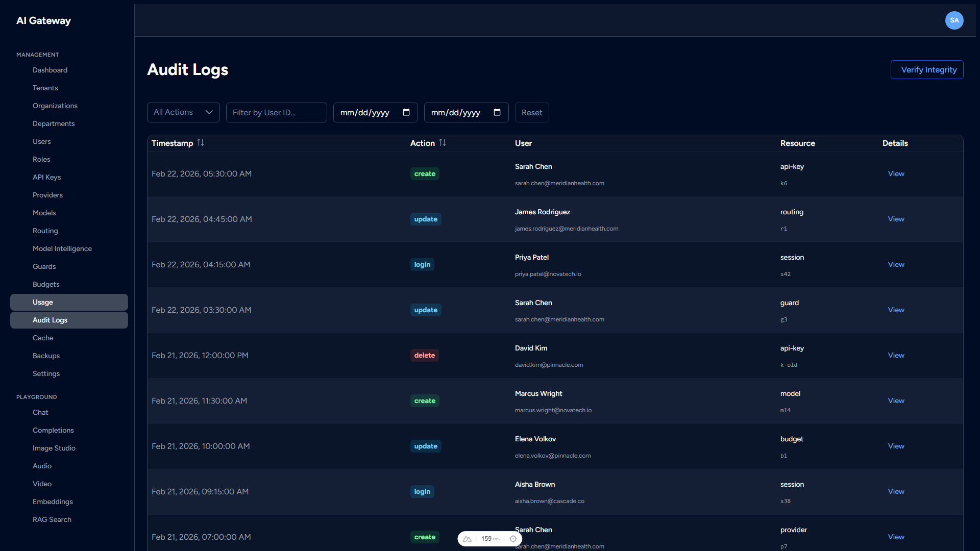Open the end date calendar picker
This screenshot has height=551, width=980.
497,112
